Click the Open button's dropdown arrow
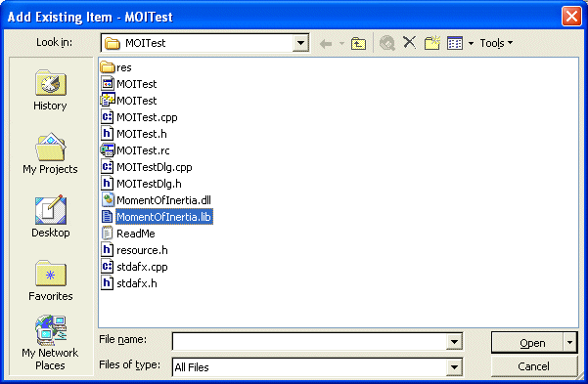 click(570, 343)
